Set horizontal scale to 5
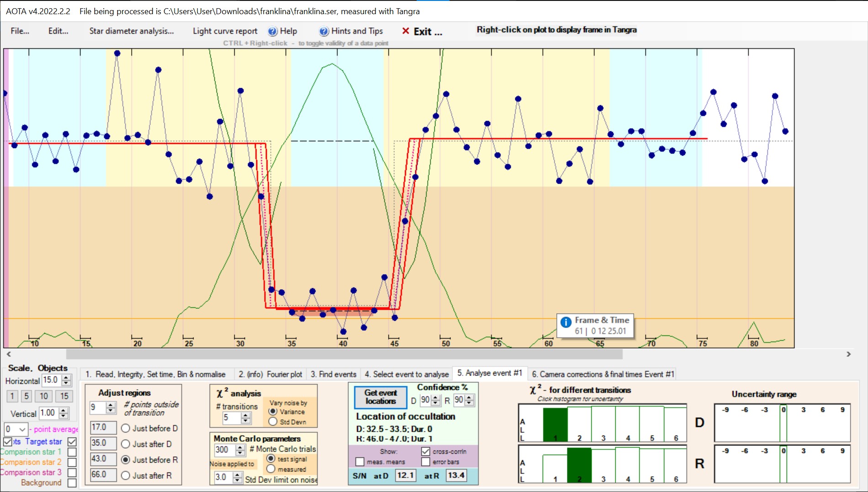Viewport: 868px width, 492px height. coord(26,397)
